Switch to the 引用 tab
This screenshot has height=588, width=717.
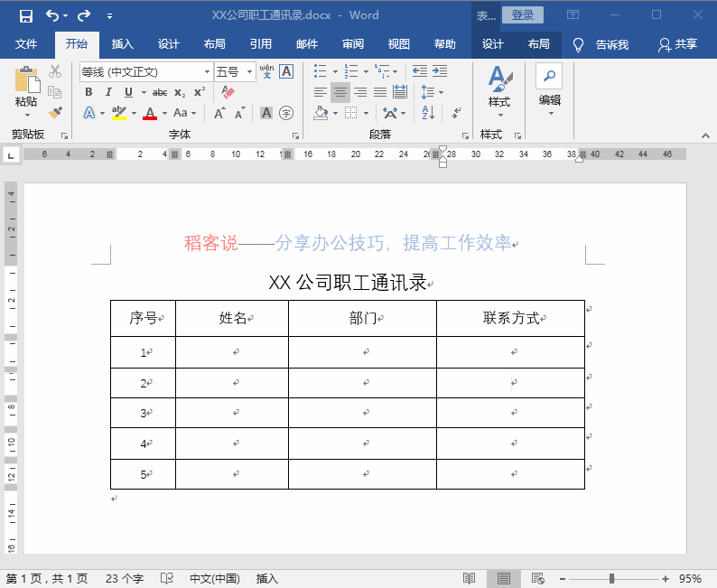261,44
